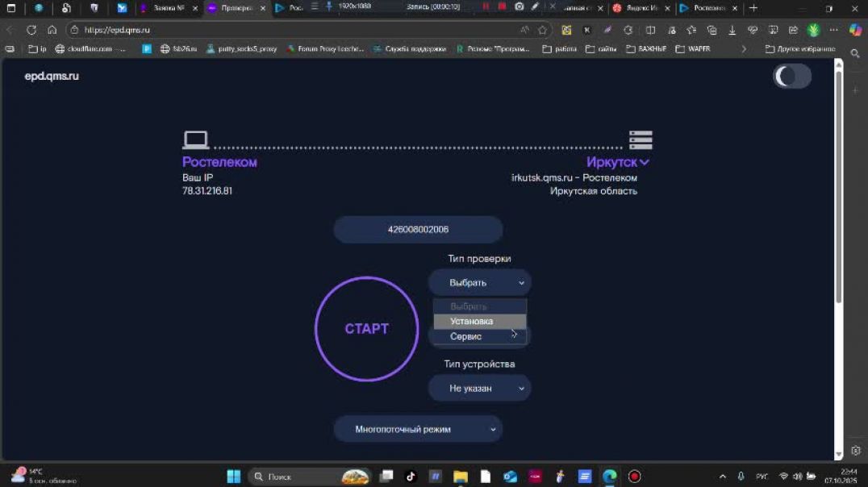Click the account number input field
The height and width of the screenshot is (487, 868).
pos(418,230)
